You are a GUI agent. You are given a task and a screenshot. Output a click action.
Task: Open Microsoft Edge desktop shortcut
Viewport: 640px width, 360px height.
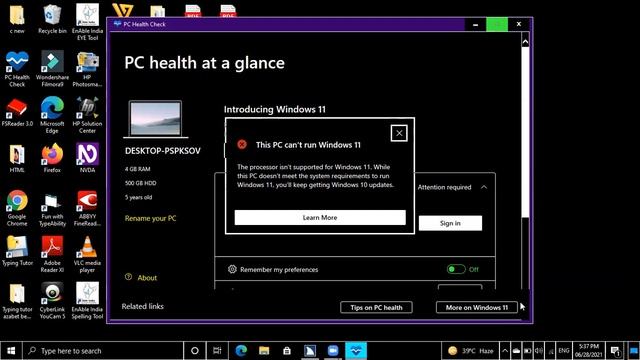[x=52, y=115]
